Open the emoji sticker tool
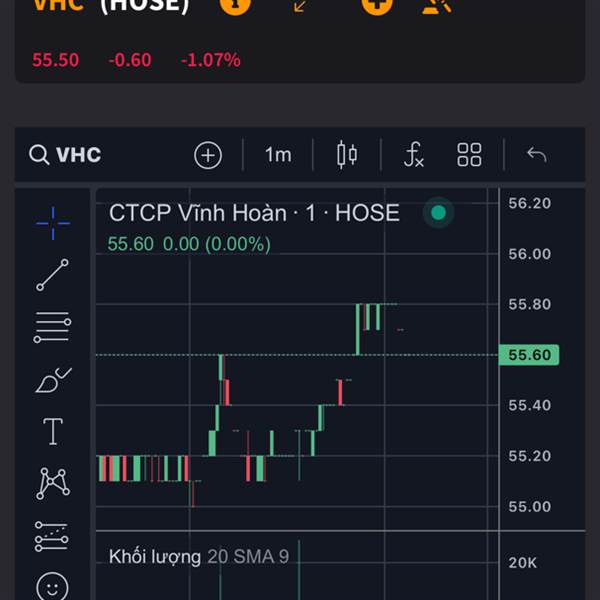The width and height of the screenshot is (600, 600). pos(52,586)
